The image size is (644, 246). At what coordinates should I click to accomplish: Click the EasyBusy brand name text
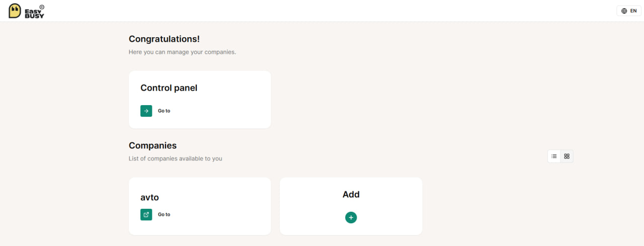coord(34,12)
